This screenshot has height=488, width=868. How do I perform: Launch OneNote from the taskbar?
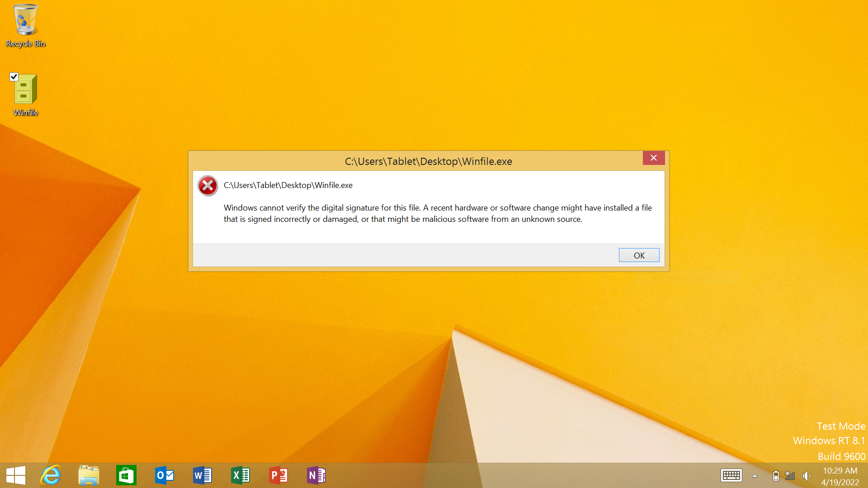point(316,475)
